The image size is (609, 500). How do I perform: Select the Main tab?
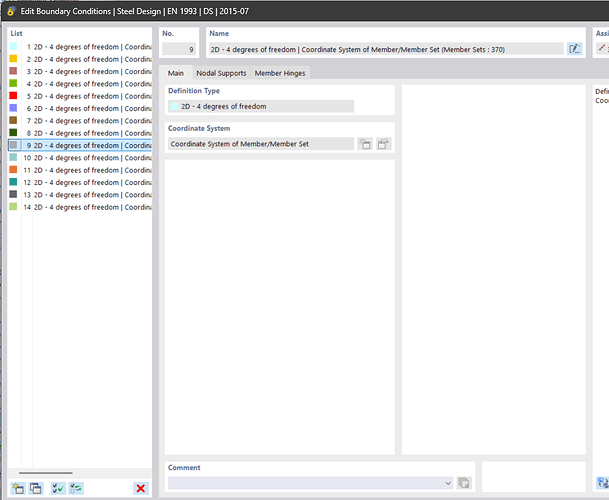pyautogui.click(x=175, y=73)
